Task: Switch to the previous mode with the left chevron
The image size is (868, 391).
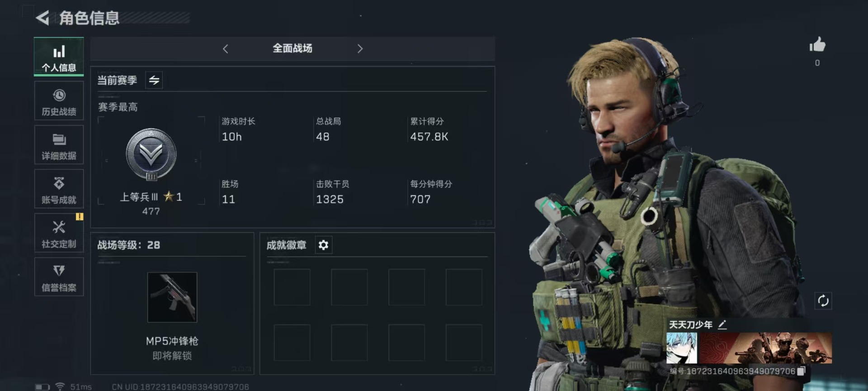Action: [x=226, y=48]
